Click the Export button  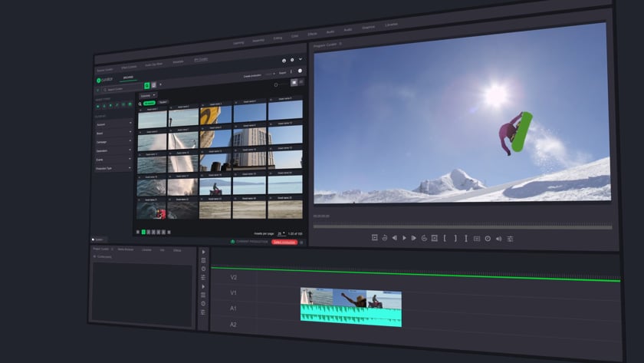(x=283, y=73)
